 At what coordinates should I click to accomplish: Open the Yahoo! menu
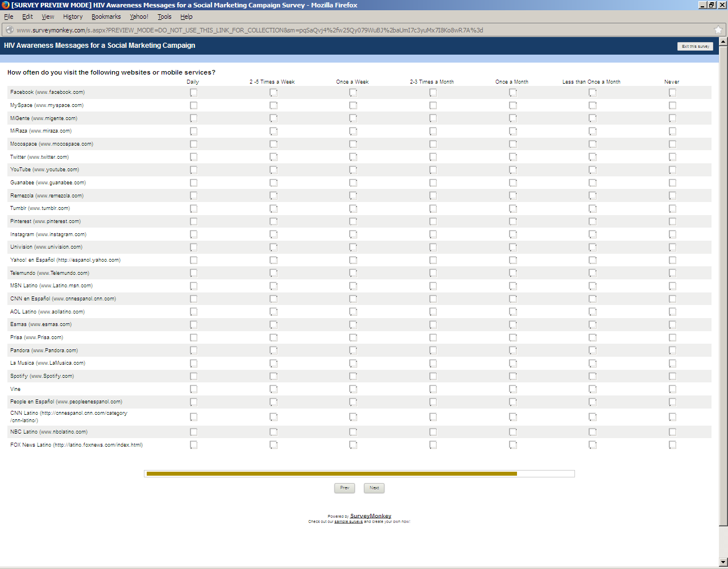tap(139, 17)
